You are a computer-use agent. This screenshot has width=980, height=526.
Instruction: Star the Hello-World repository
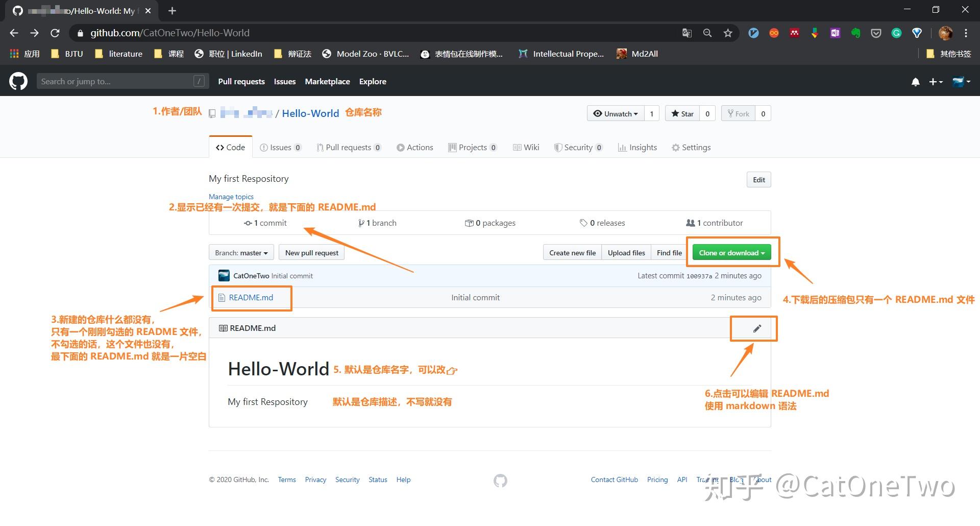point(682,113)
